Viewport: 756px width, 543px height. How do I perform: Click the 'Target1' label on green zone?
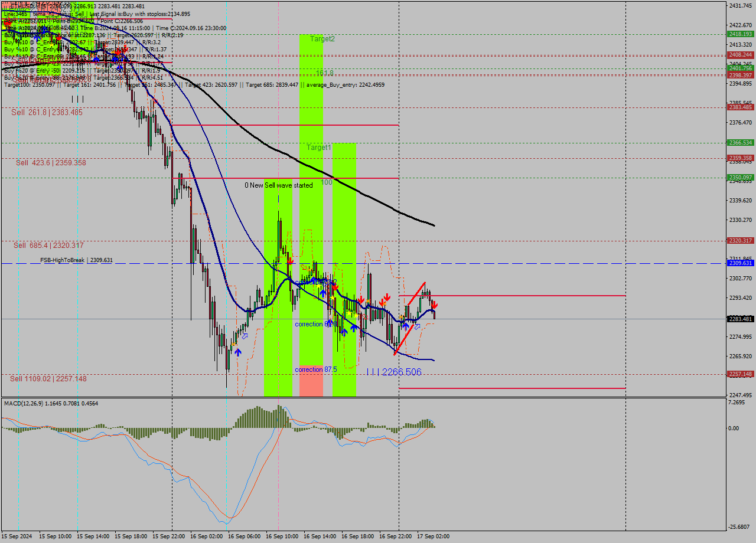click(319, 148)
